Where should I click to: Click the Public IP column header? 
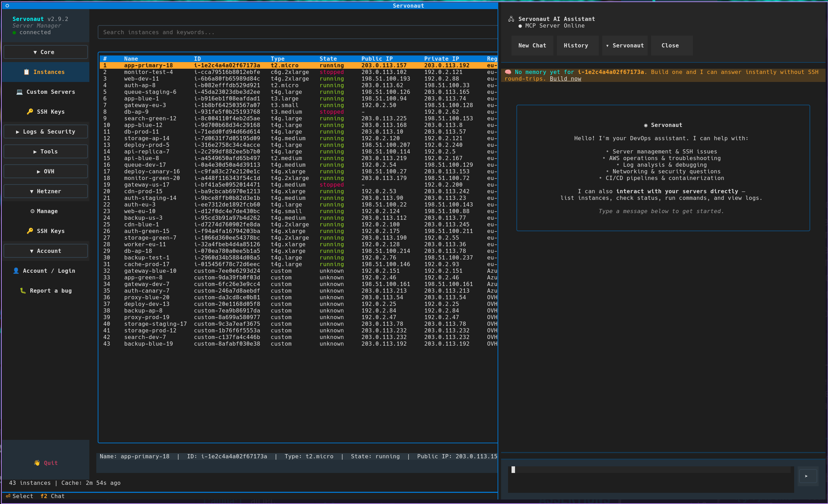pos(377,59)
